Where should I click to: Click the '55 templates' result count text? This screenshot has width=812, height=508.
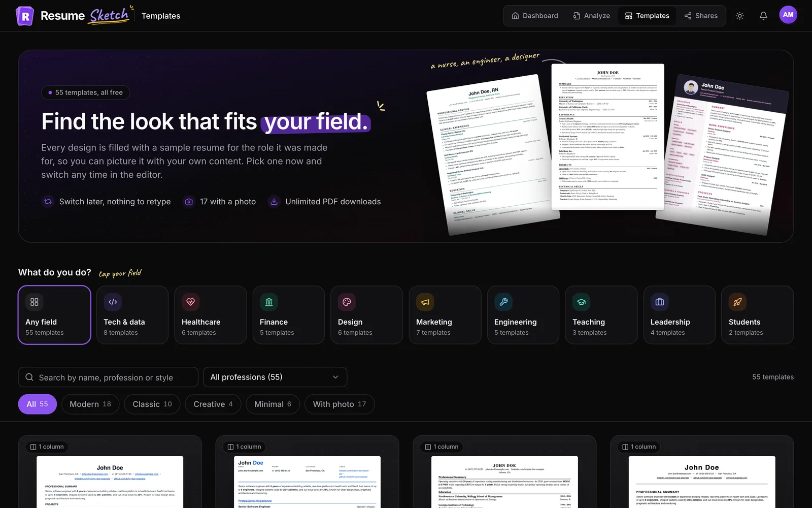[x=773, y=377]
